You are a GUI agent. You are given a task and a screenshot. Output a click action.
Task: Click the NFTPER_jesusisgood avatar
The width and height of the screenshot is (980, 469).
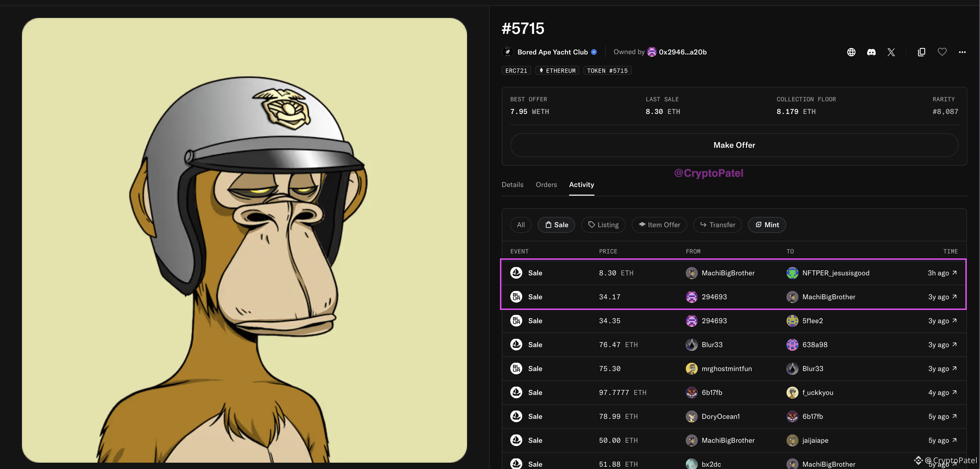point(793,273)
